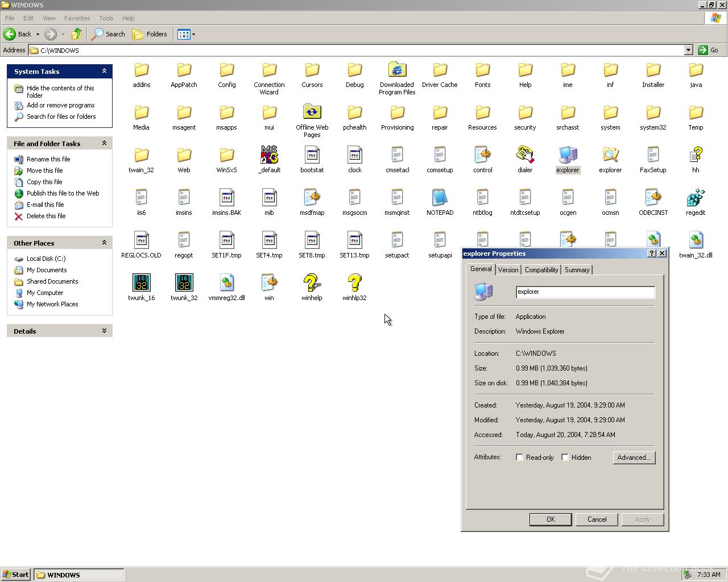Select the ODBCINST file icon
The image size is (728, 582).
[x=653, y=198]
